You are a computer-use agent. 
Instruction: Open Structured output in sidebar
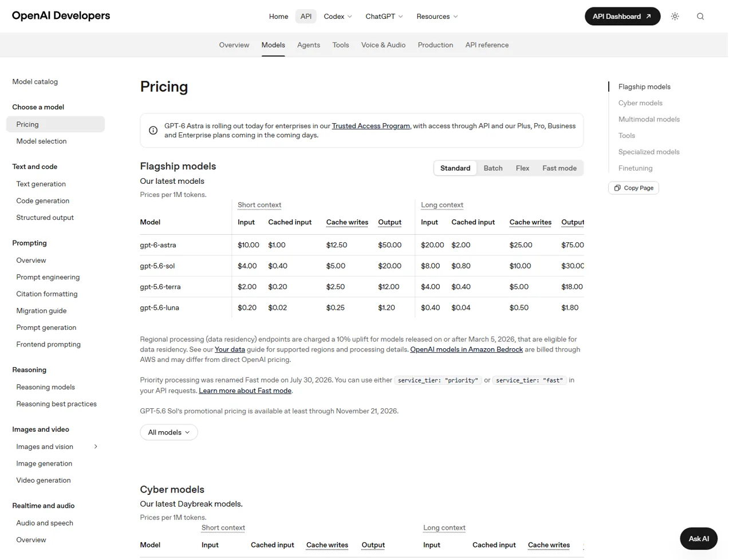pyautogui.click(x=45, y=218)
